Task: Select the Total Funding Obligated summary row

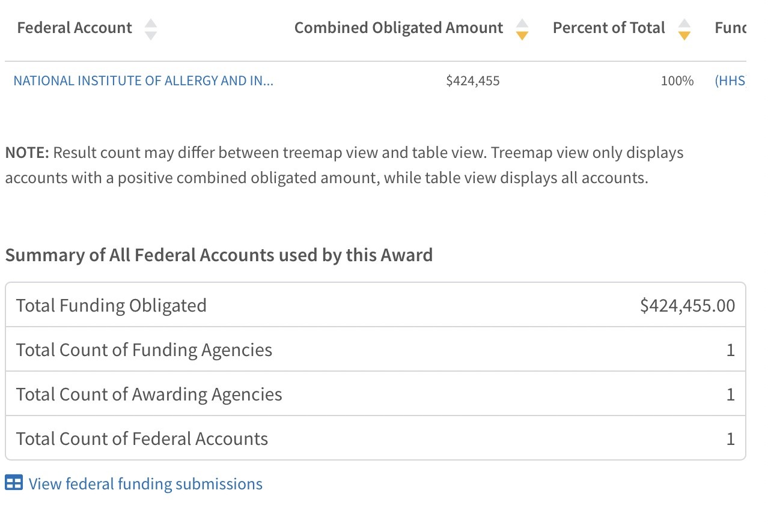Action: [376, 305]
